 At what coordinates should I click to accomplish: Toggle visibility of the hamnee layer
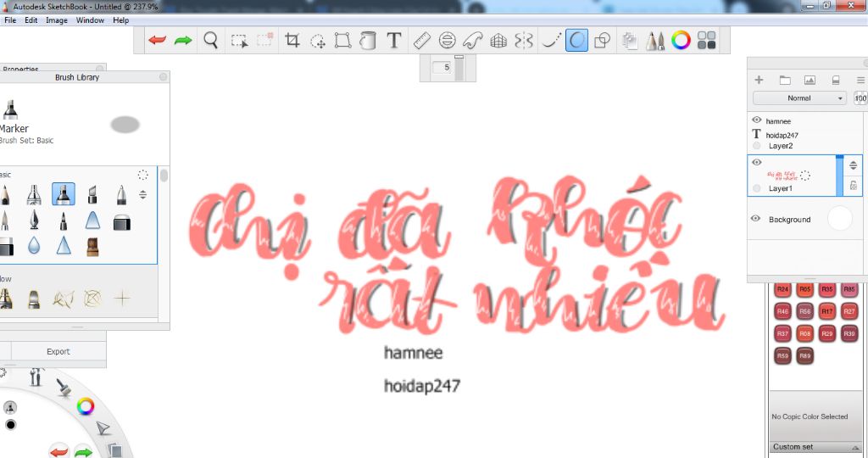[x=757, y=120]
